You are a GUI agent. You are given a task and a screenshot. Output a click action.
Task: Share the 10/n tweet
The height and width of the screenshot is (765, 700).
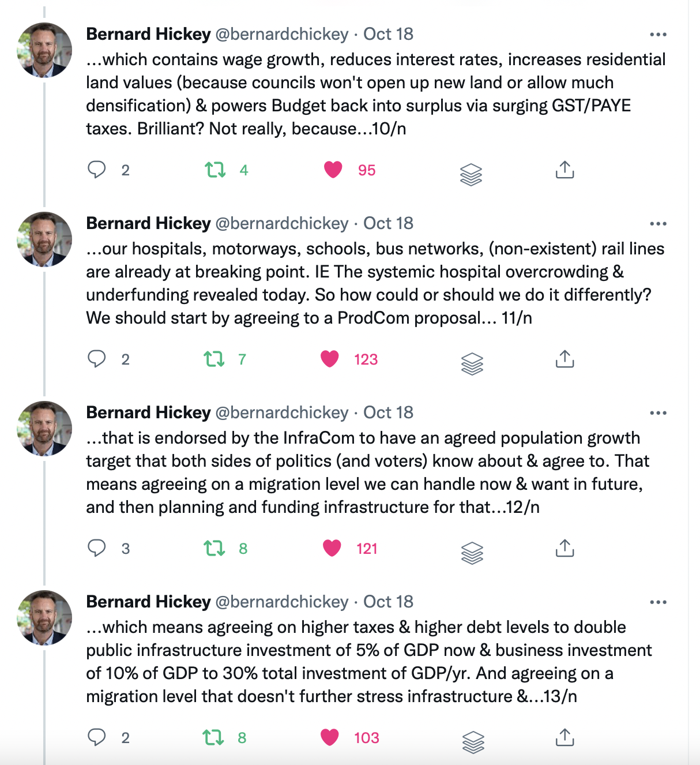pos(564,170)
